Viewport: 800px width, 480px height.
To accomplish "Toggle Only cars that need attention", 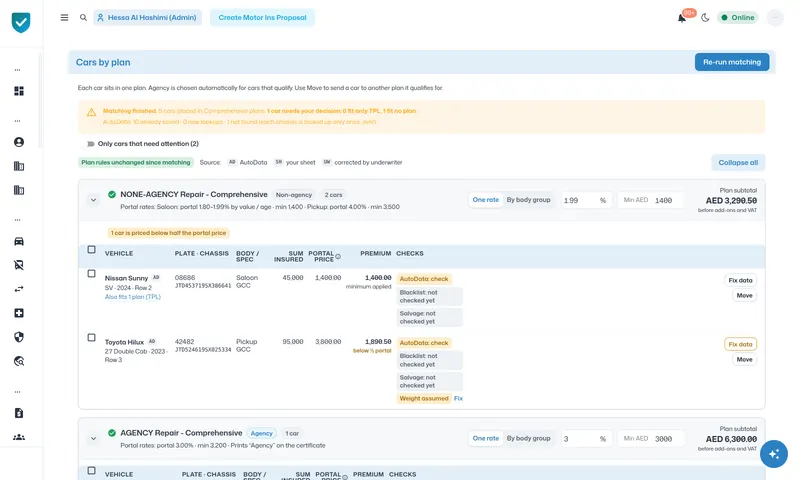I will tap(90, 144).
